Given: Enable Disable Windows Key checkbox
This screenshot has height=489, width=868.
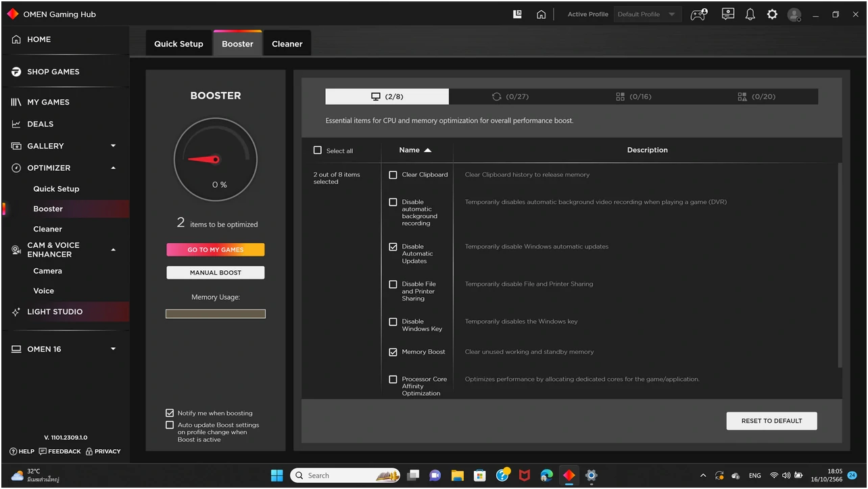Looking at the screenshot, I should [393, 322].
